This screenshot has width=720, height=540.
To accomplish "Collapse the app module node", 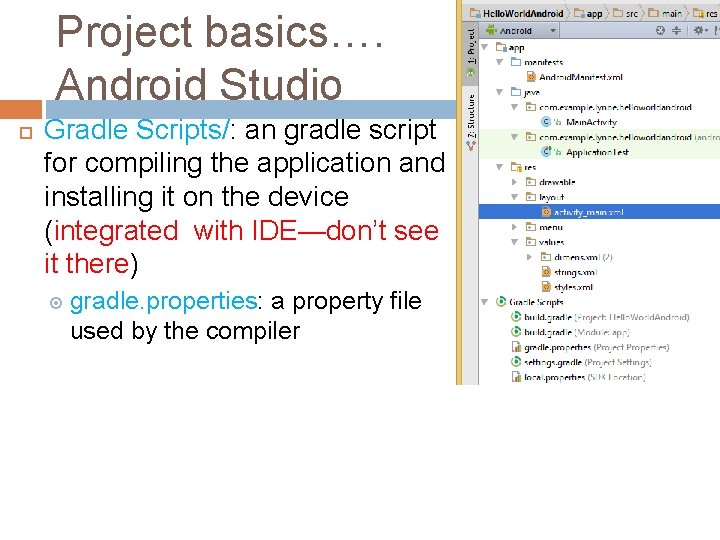I will tap(484, 47).
